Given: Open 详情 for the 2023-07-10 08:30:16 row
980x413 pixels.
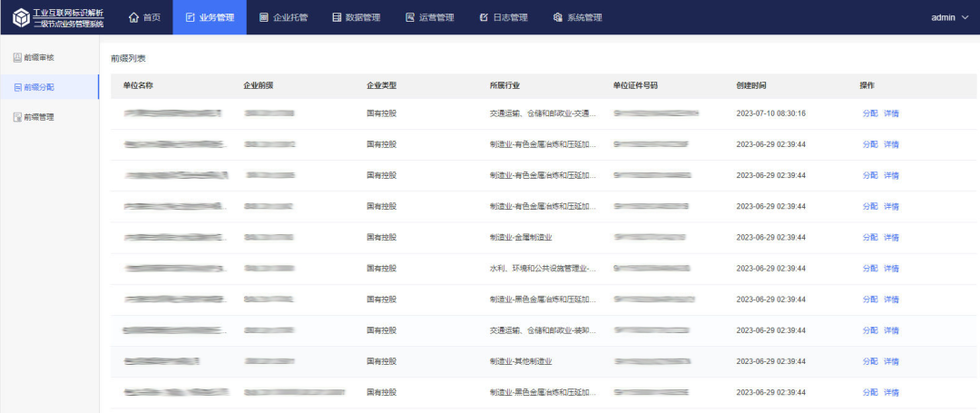Looking at the screenshot, I should [891, 113].
